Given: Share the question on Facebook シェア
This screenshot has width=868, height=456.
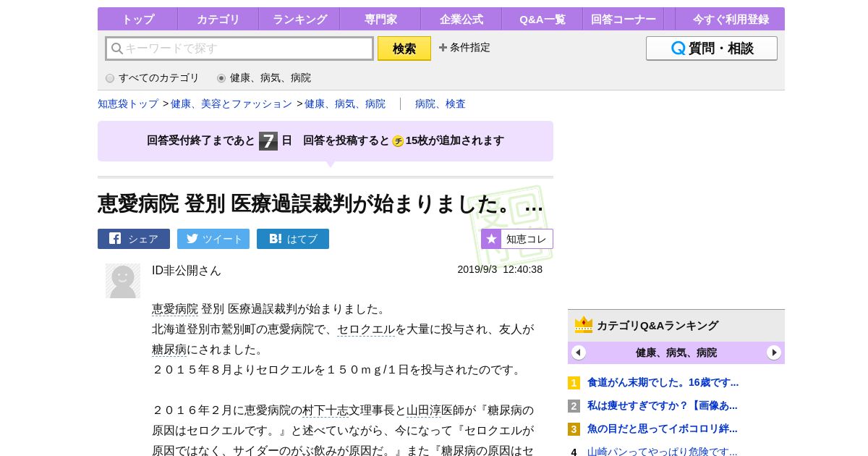Looking at the screenshot, I should point(134,239).
